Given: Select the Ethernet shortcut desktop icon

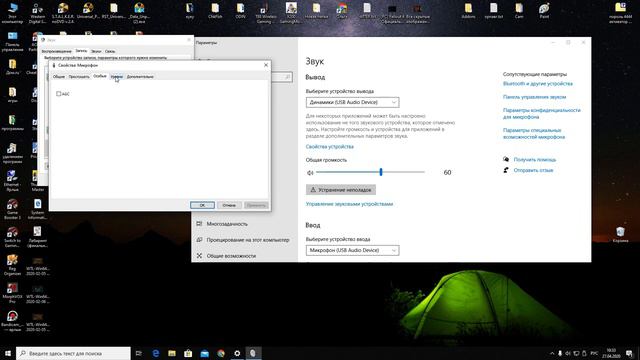Looking at the screenshot, I should pos(12,181).
